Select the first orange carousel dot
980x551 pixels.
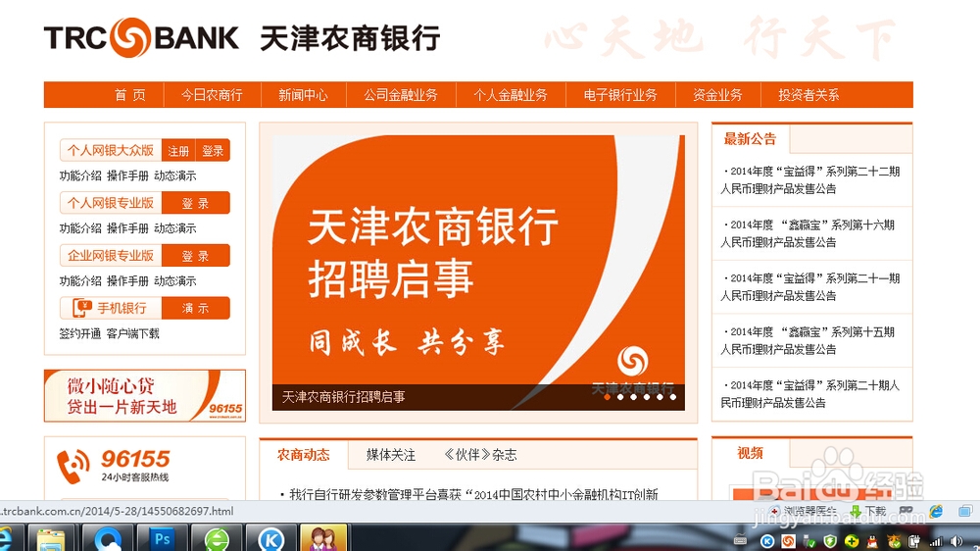(607, 397)
